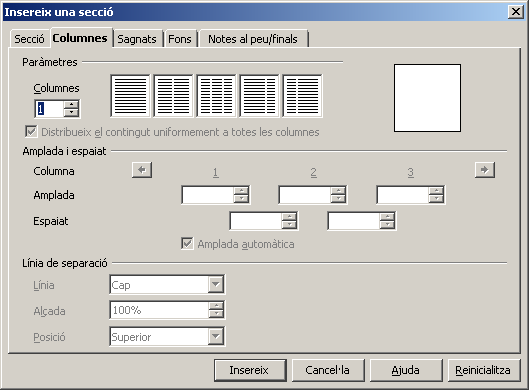The image size is (529, 390).
Task: Toggle the Amplada automàtica checkbox
Action: 187,244
